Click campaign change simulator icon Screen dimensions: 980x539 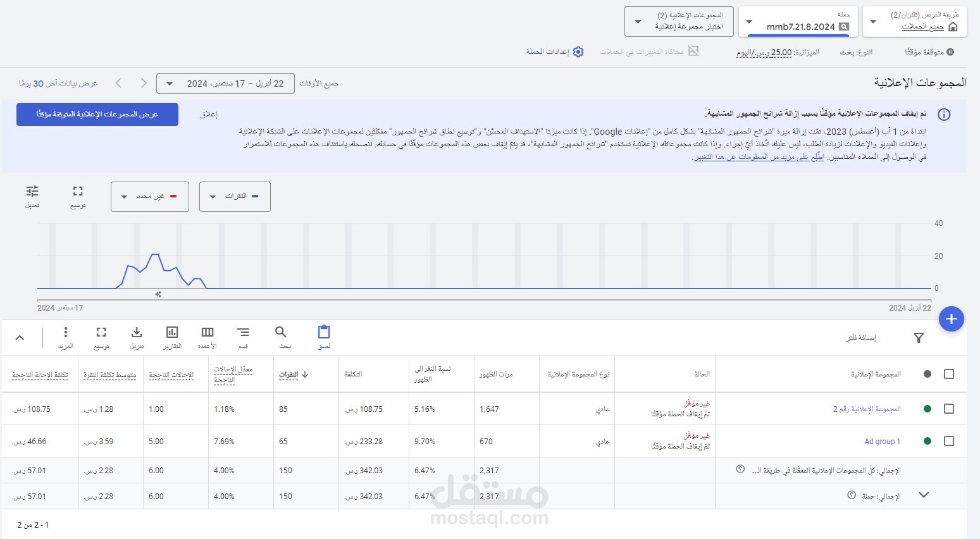point(693,51)
